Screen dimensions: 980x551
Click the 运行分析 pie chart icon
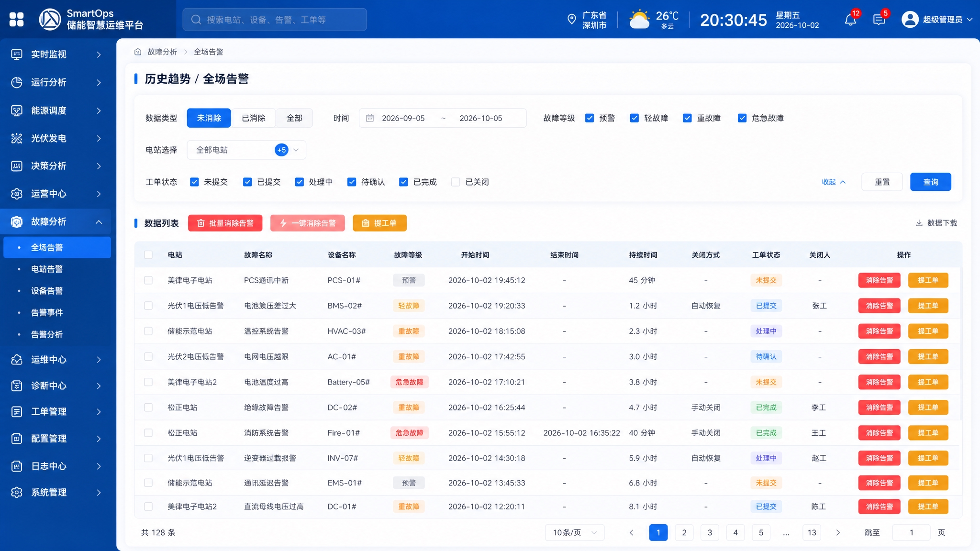point(17,82)
